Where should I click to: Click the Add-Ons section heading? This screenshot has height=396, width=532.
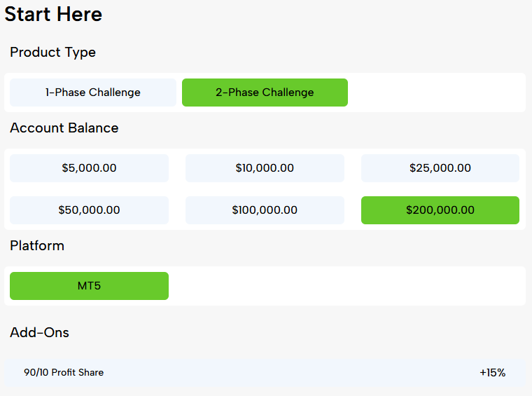pos(39,333)
